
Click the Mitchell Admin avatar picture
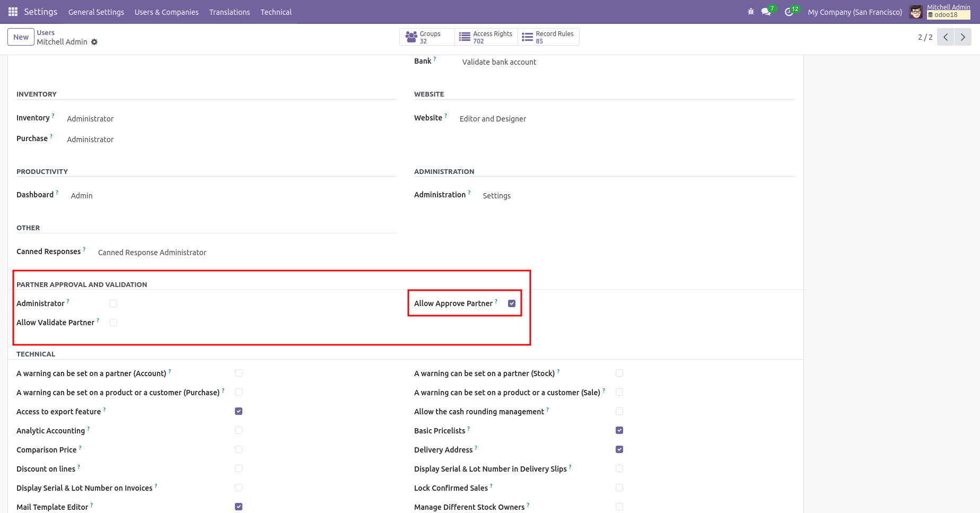916,12
